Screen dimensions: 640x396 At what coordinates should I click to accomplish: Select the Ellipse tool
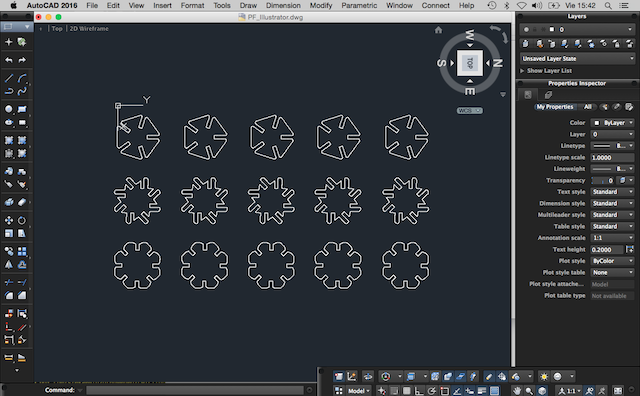pyautogui.click(x=9, y=122)
